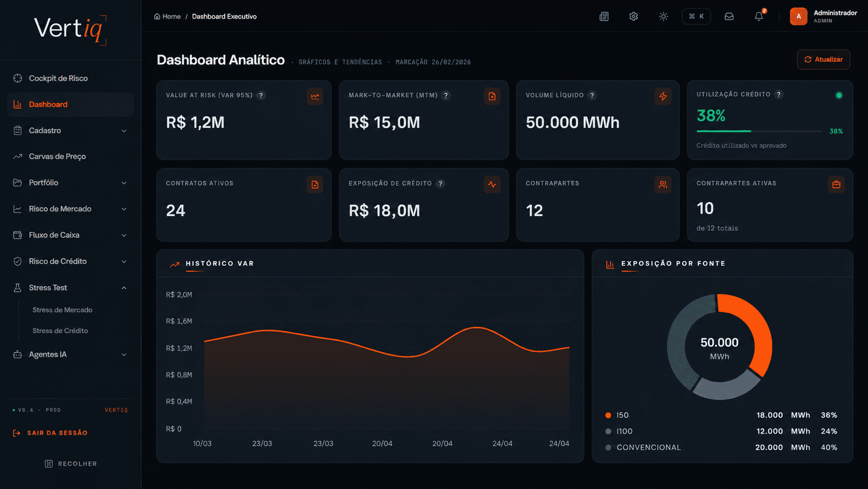Click the Portfólio folder icon
This screenshot has height=489, width=868.
tap(18, 183)
